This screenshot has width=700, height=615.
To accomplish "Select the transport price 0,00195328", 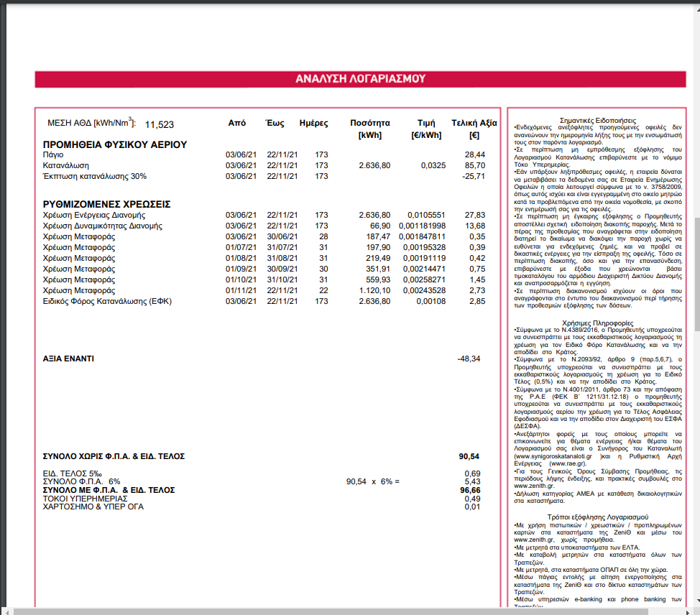I will pyautogui.click(x=424, y=247).
